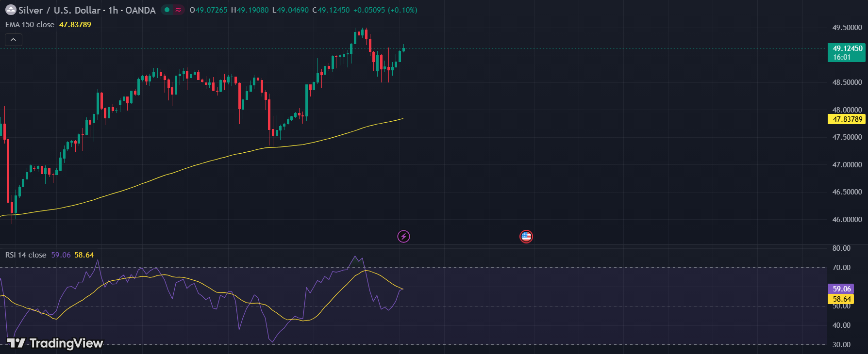Click the yellow EMA value label 47.83789
The height and width of the screenshot is (354, 868).
point(847,119)
